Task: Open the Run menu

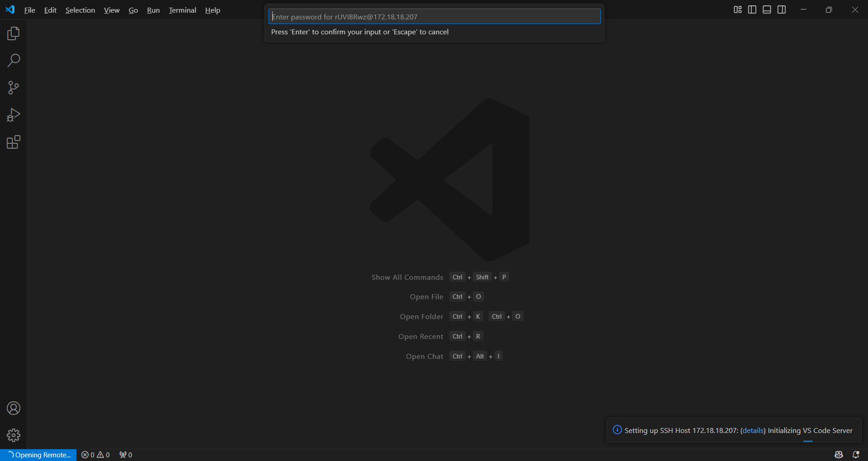Action: 153,10
